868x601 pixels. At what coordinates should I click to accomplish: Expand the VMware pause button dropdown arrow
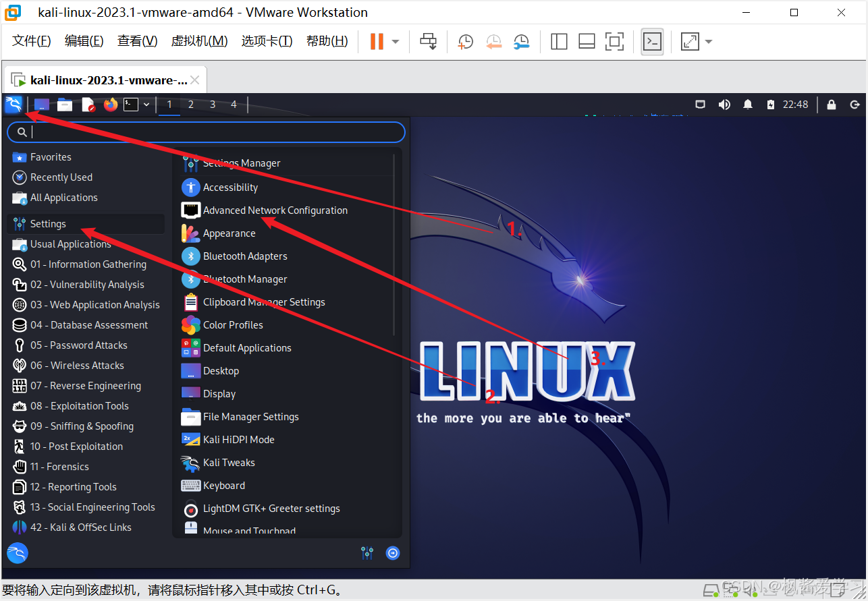[396, 42]
